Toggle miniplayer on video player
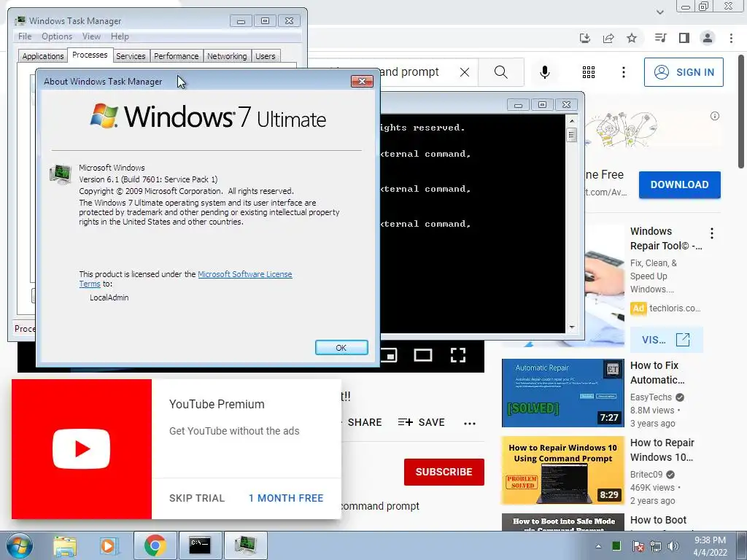The image size is (747, 560). point(390,355)
